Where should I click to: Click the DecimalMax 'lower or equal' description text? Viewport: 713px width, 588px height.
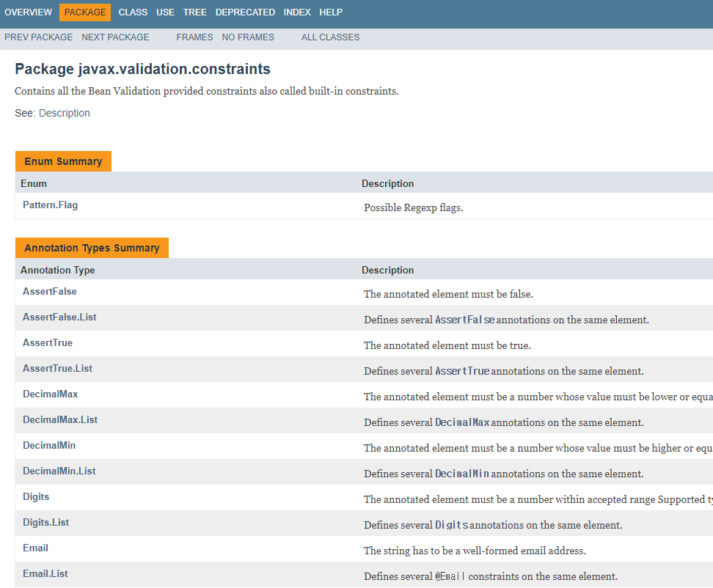[x=538, y=397]
